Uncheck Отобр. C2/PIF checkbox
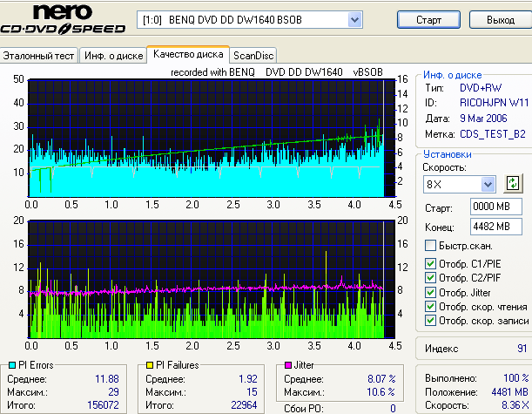This screenshot has width=532, height=414. coord(430,277)
